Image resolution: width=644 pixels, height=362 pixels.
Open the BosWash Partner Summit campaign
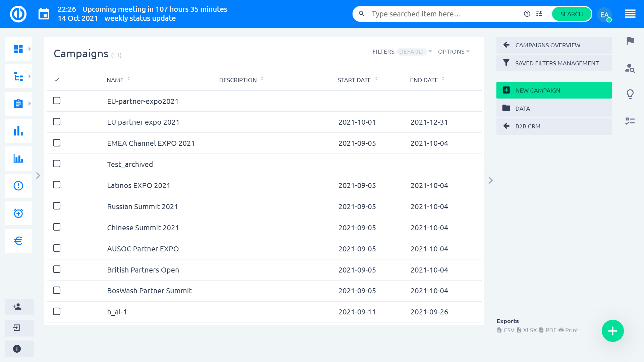click(x=149, y=291)
